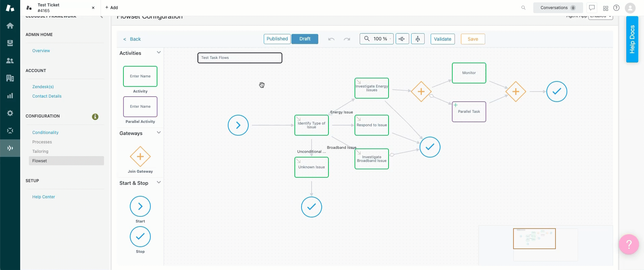Click the Zendesk logo icon
This screenshot has width=644, height=270.
(10, 8)
